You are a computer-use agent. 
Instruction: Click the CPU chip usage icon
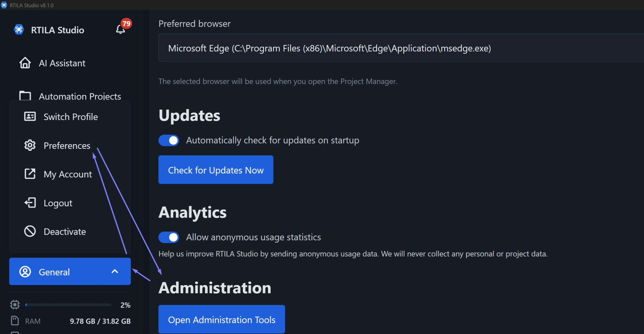(x=15, y=305)
